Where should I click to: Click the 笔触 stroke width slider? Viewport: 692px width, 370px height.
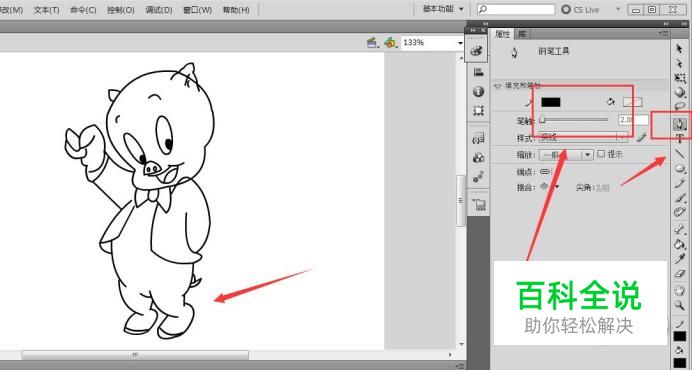(x=574, y=120)
